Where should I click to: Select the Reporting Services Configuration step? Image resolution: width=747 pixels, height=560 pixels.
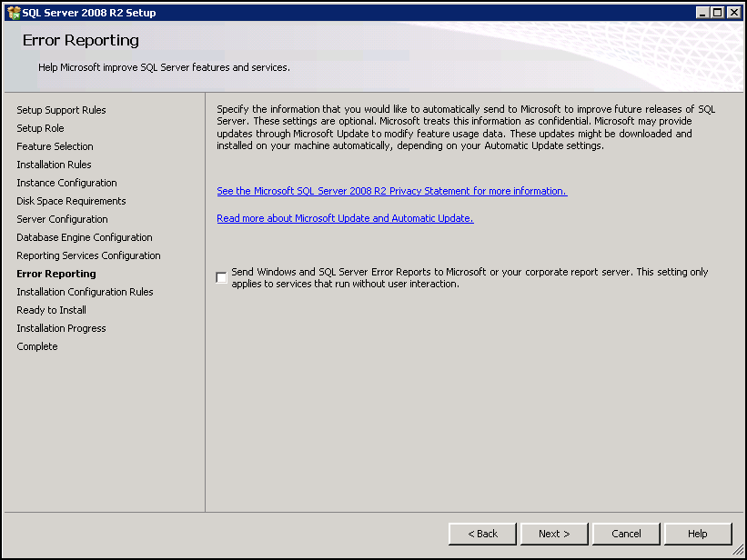[x=88, y=255]
